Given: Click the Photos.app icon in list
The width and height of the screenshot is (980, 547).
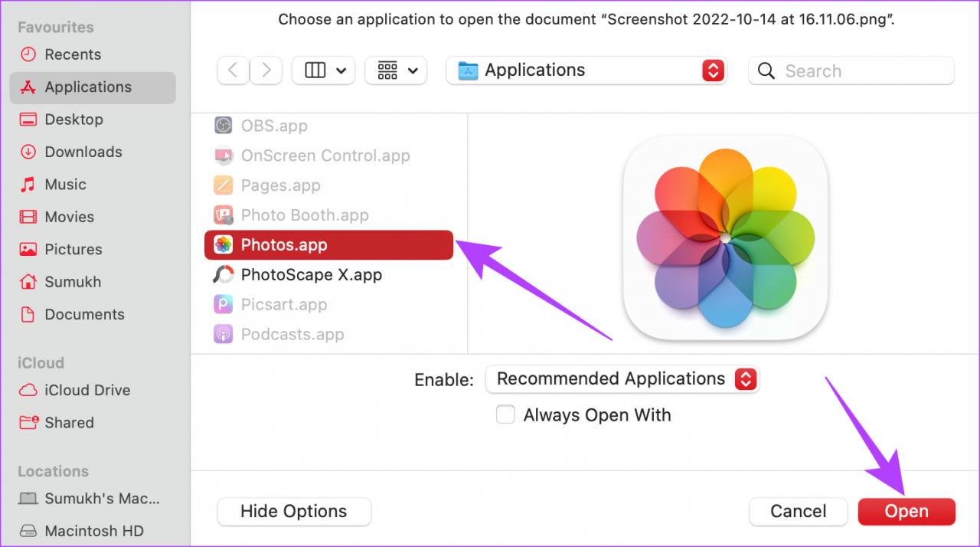Looking at the screenshot, I should pyautogui.click(x=223, y=245).
